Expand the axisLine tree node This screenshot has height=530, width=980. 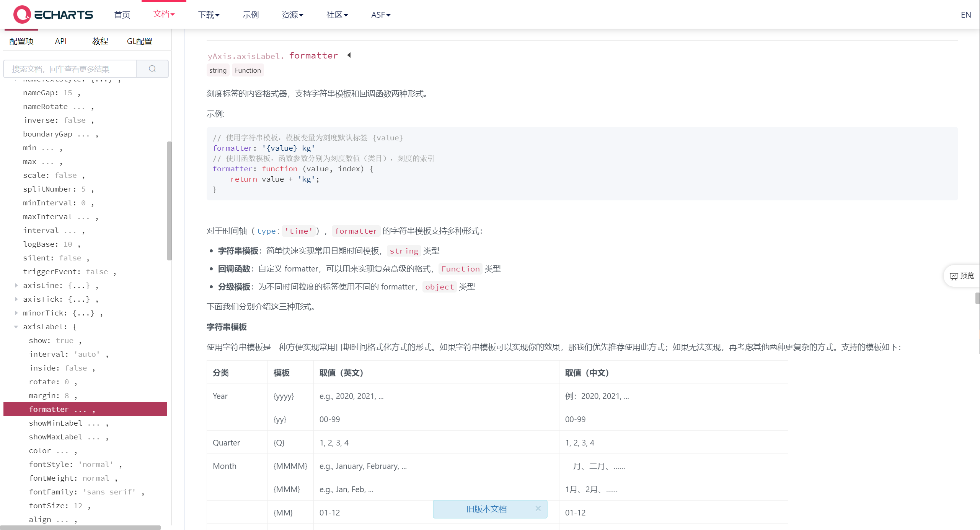click(x=16, y=285)
